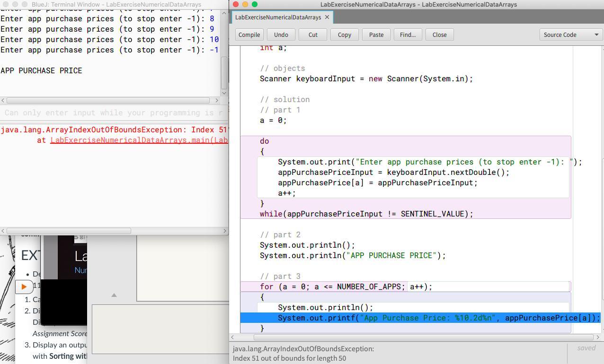604x364 pixels.
Task: Click terminal output scroll-down arrow
Action: (224, 93)
